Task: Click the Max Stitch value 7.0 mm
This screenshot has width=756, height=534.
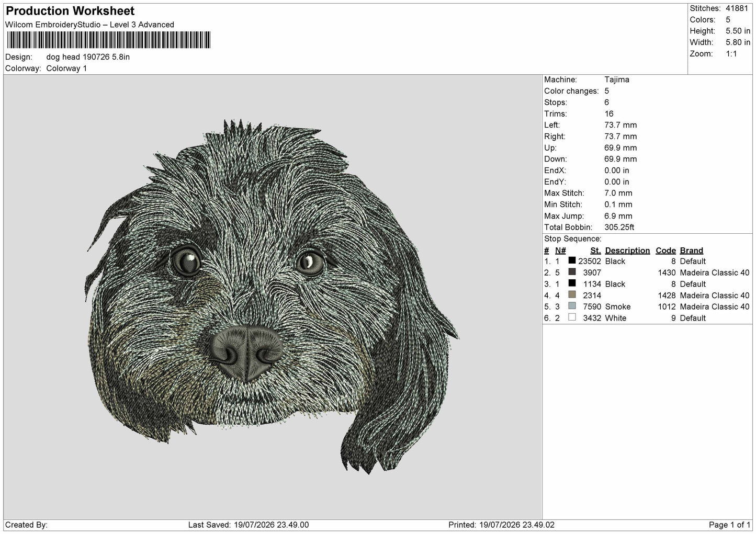Action: [618, 193]
